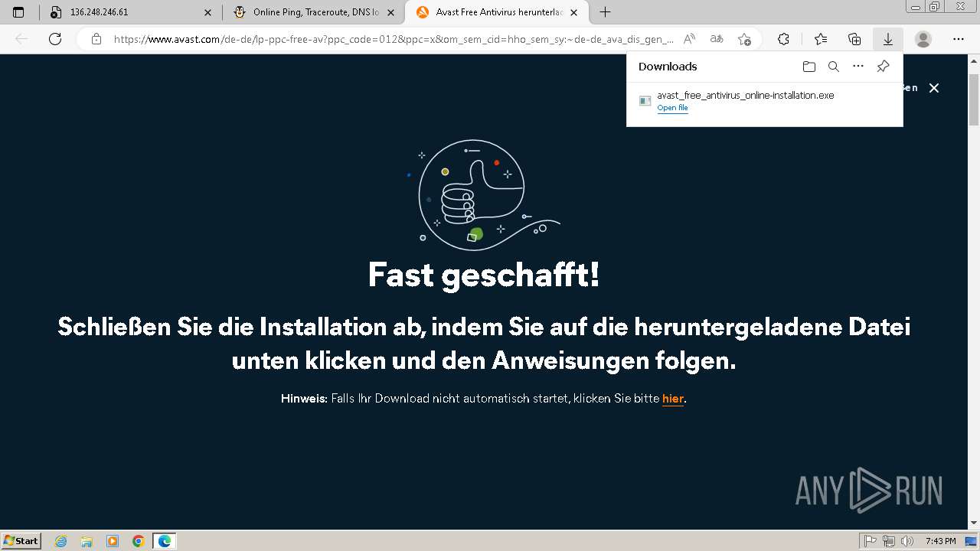The width and height of the screenshot is (980, 551).
Task: Click Open file link
Action: pos(672,108)
